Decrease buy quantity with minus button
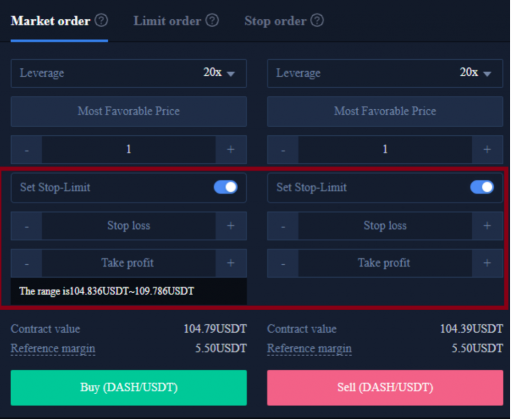The image size is (511, 420). 27,150
